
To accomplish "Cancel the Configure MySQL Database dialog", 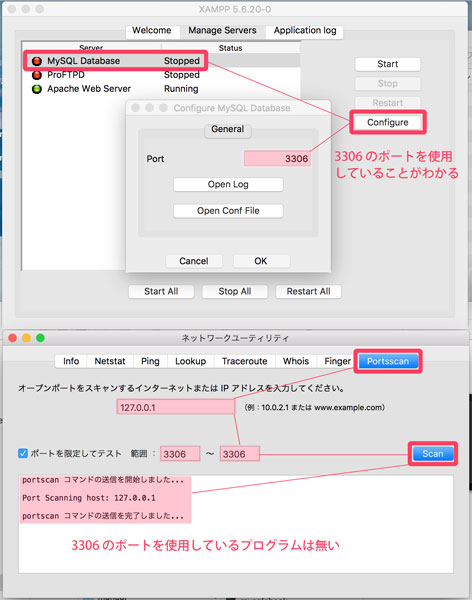I will [x=194, y=261].
